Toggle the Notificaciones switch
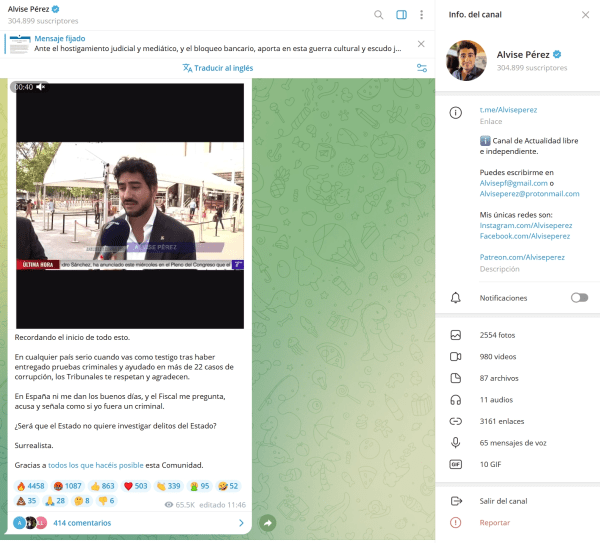The image size is (600, 543). click(578, 298)
